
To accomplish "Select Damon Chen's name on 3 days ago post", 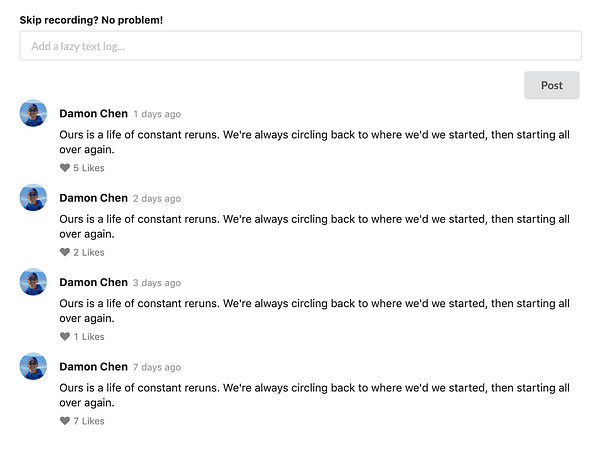I will (93, 282).
